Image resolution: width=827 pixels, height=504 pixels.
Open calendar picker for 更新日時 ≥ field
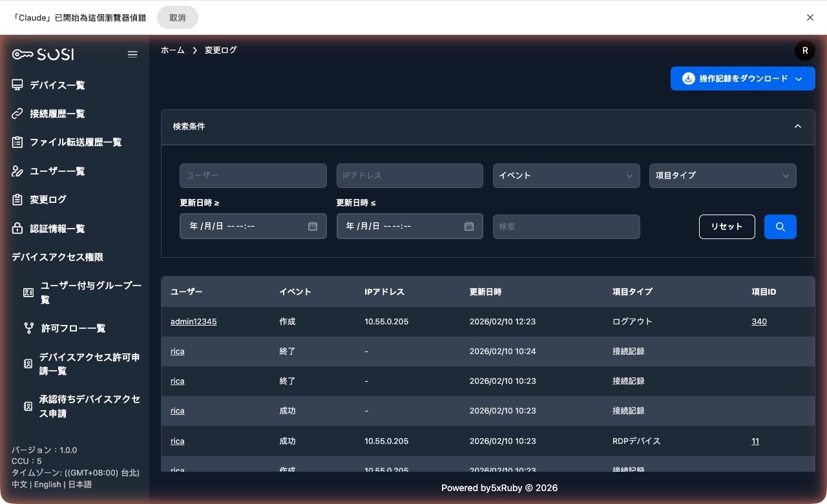tap(313, 227)
